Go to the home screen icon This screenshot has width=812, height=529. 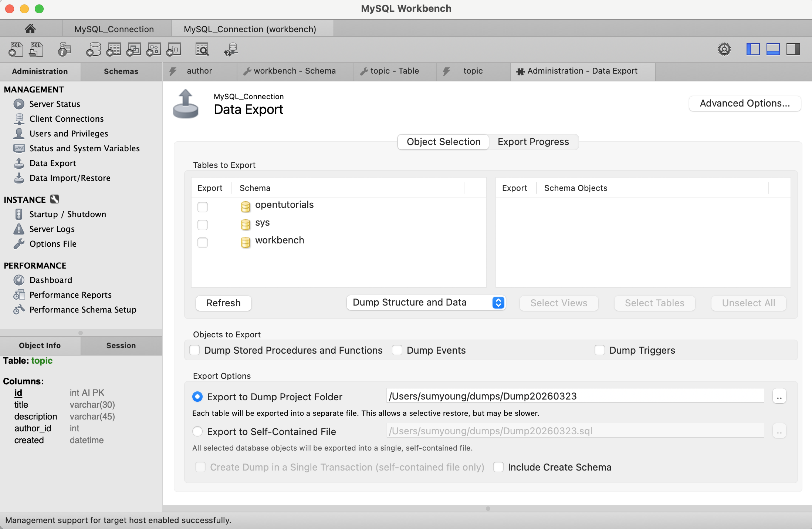30,28
